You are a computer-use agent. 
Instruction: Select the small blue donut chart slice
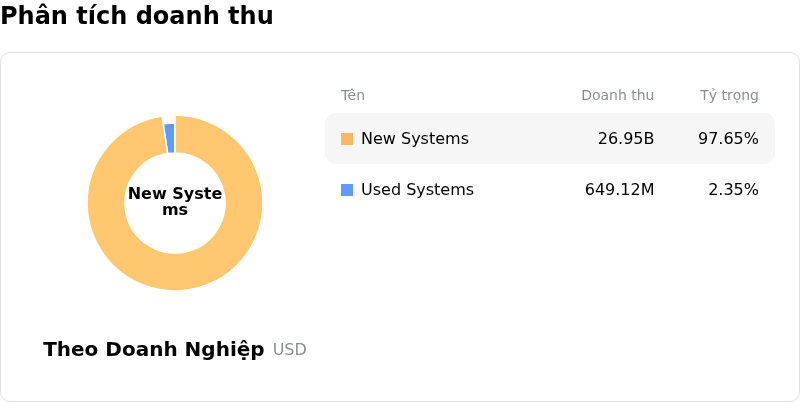[x=170, y=138]
